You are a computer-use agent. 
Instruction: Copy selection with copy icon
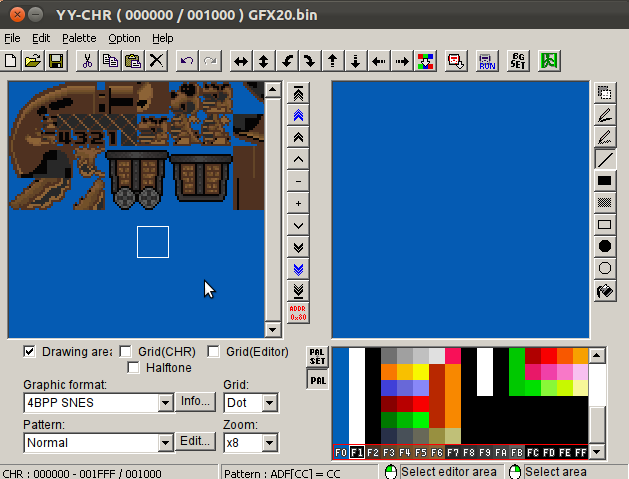tap(110, 61)
